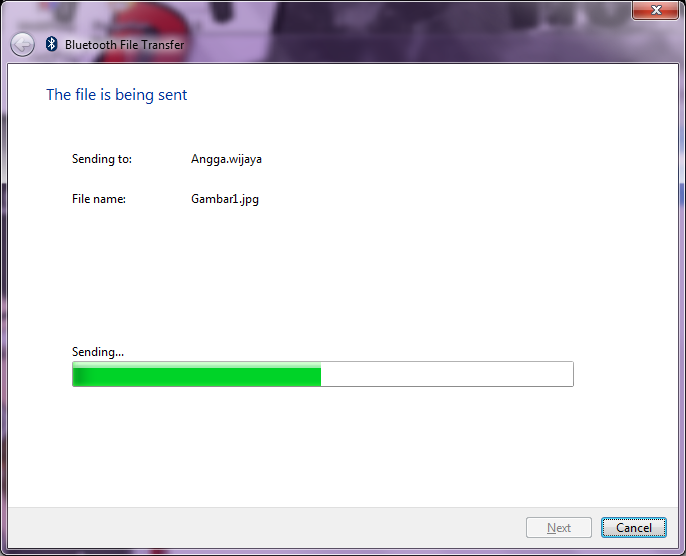
Task: Cancel the file transfer
Action: coord(634,528)
